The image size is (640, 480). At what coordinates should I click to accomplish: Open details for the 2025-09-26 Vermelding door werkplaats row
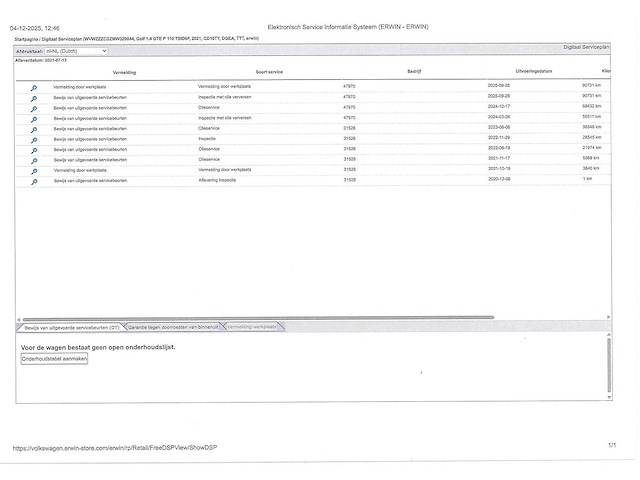click(33, 87)
